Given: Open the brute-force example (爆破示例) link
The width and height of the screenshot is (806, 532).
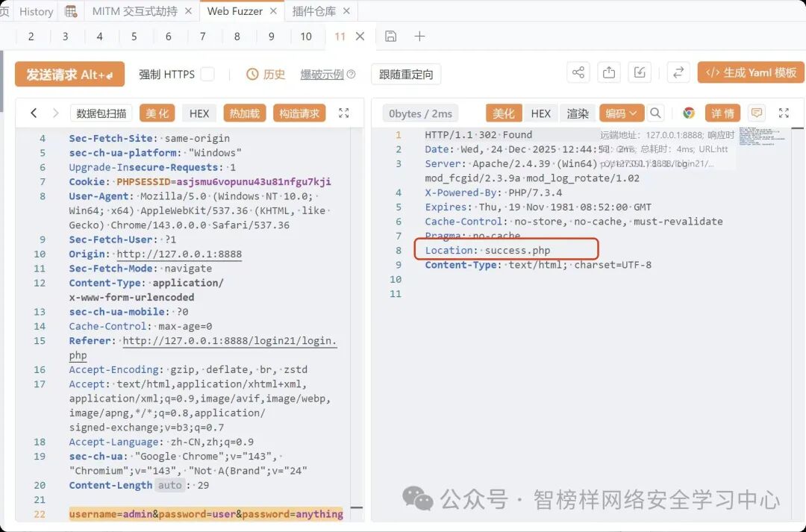Looking at the screenshot, I should coord(322,75).
